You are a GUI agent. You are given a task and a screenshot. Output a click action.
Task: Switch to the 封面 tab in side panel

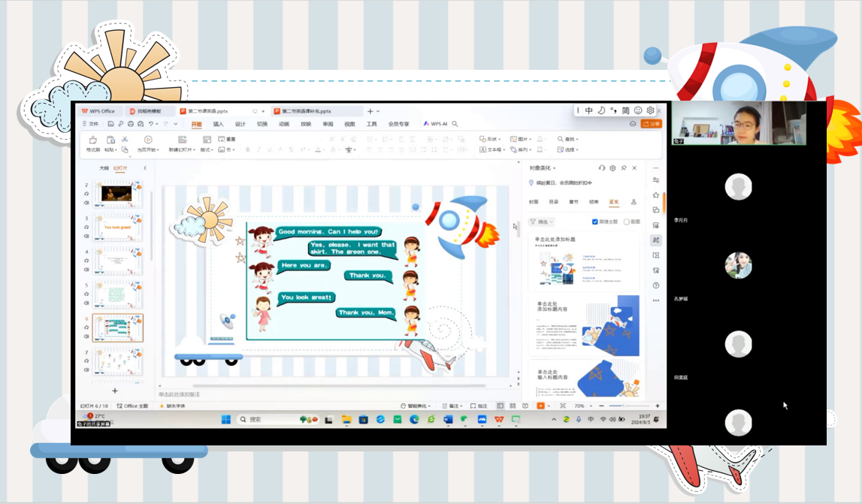[534, 202]
